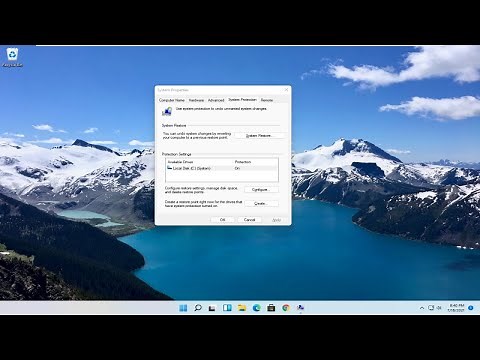Click the Local Disk C drive icon
This screenshot has width=480, height=360.
(169, 168)
